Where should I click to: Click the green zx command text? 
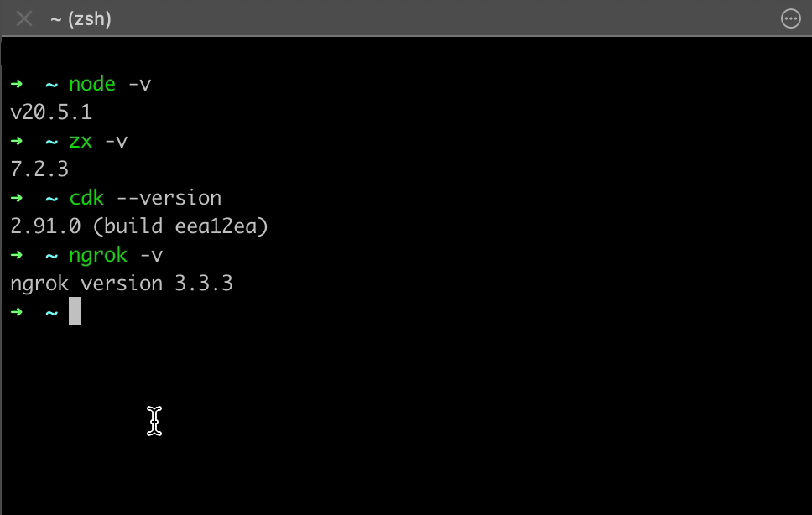coord(81,141)
